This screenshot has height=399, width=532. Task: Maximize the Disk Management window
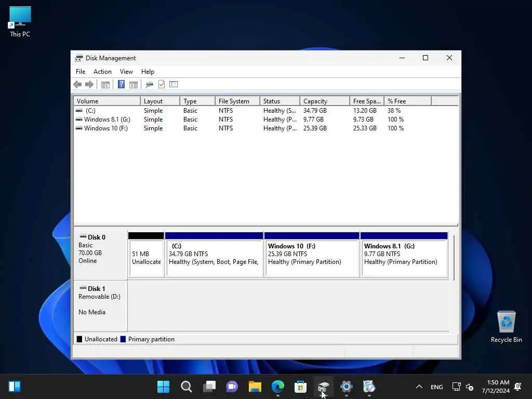[425, 58]
